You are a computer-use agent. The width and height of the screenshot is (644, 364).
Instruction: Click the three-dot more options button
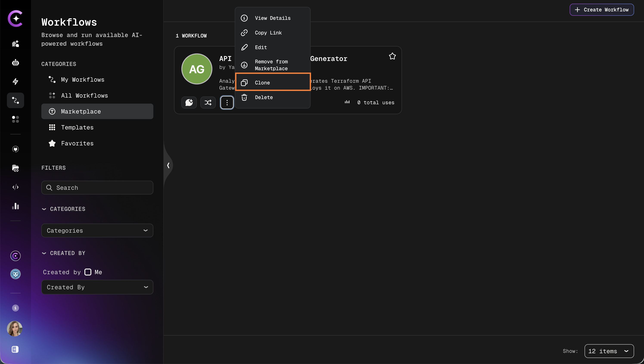click(227, 103)
